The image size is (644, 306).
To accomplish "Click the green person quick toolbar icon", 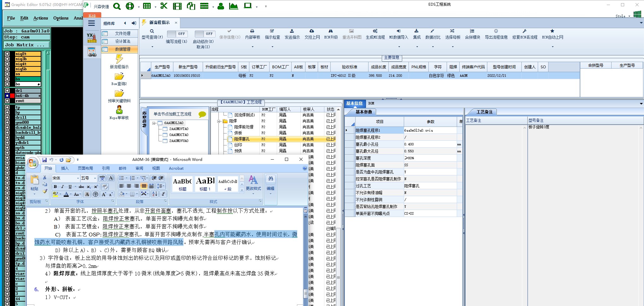I will click(221, 6).
